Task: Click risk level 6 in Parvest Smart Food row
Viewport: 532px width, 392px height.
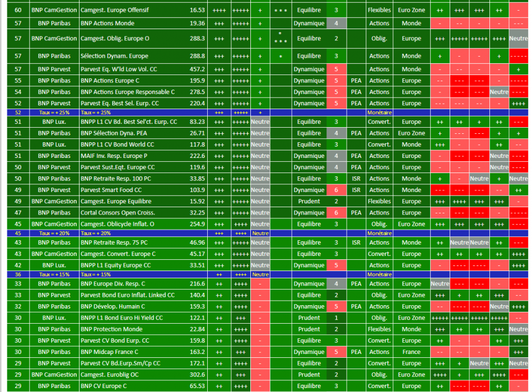Action: coord(336,190)
